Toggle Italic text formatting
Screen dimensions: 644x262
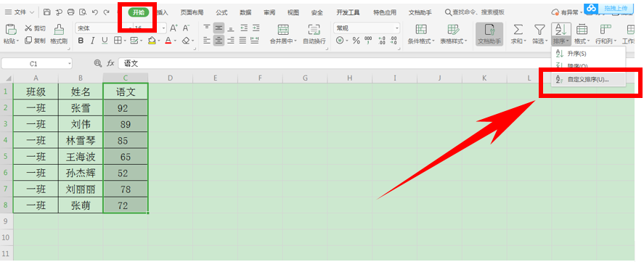92,41
